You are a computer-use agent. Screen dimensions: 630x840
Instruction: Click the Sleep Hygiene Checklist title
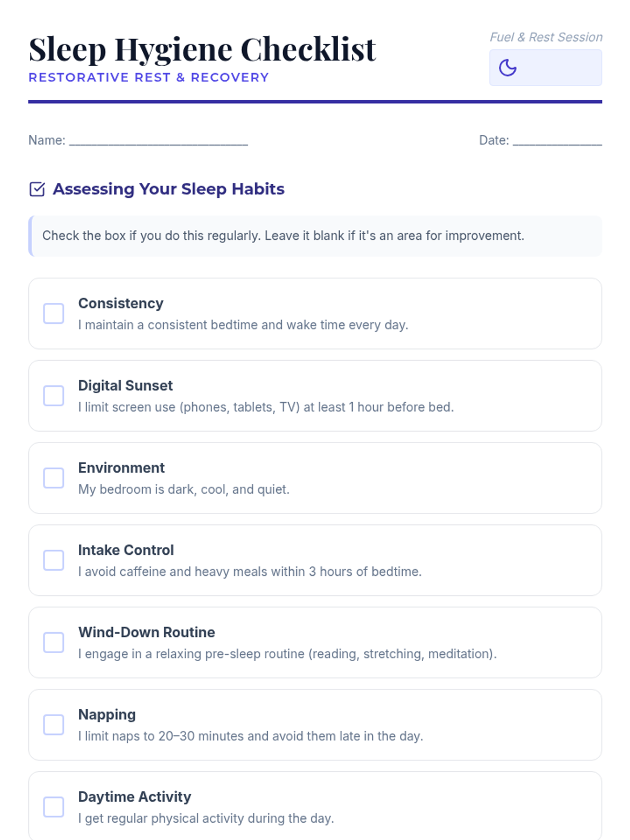(x=202, y=50)
